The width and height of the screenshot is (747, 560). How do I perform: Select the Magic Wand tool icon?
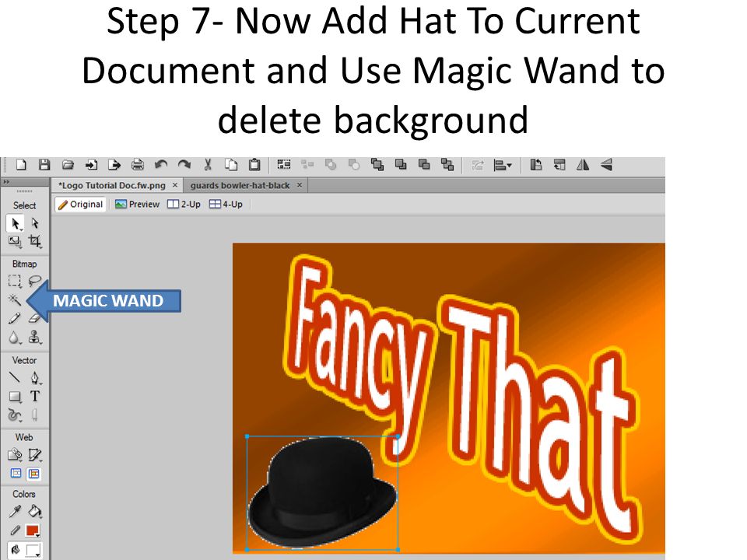pos(15,299)
